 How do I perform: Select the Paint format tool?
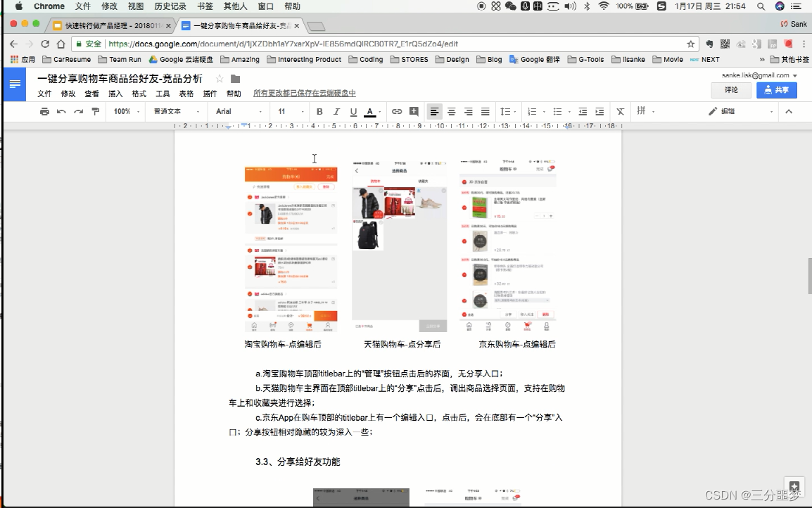tap(95, 111)
